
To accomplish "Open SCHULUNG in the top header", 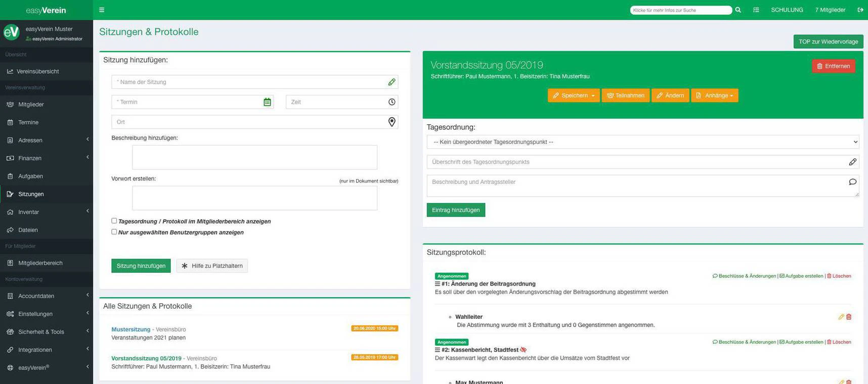I will [787, 10].
